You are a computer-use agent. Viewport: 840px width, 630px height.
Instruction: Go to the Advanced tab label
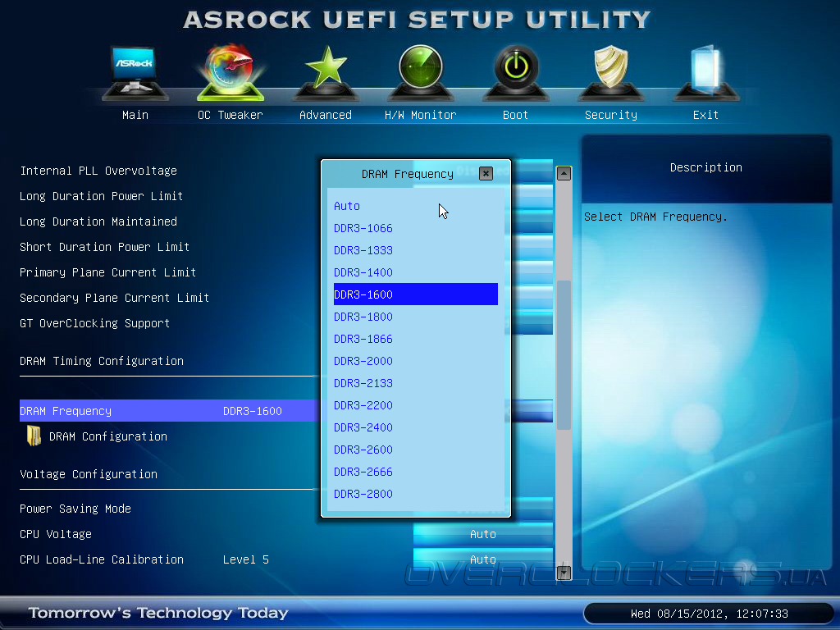[326, 115]
